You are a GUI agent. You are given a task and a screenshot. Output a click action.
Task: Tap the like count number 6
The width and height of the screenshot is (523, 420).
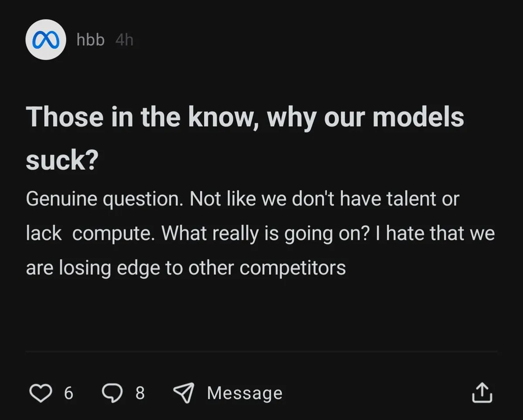point(68,393)
